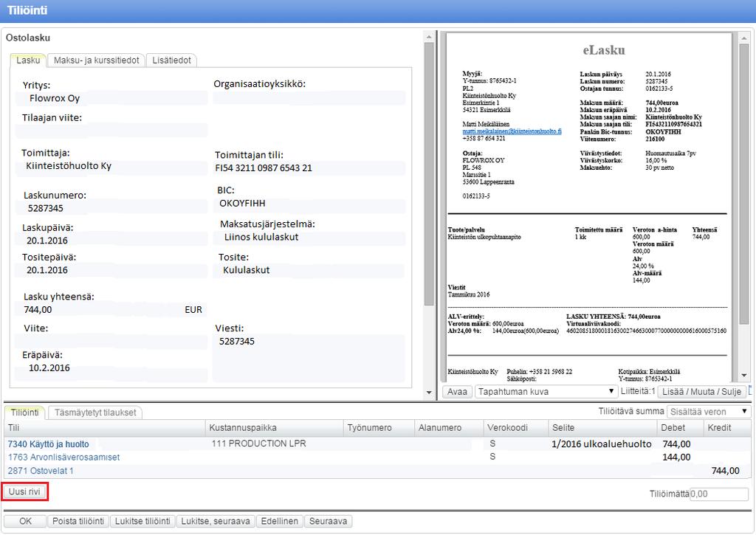Open account 7340 Käyttö ja huolto
Image resolution: width=756 pixels, height=535 pixels.
pos(48,444)
